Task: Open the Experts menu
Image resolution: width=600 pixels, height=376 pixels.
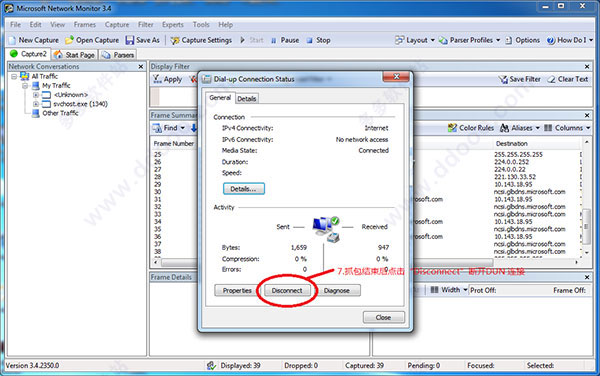Action: pos(173,24)
